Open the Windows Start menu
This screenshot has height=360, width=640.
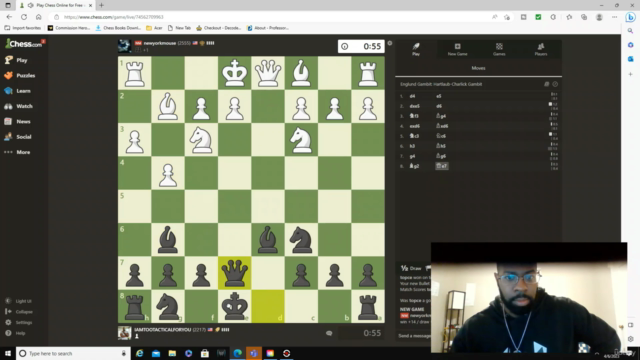click(x=8, y=353)
